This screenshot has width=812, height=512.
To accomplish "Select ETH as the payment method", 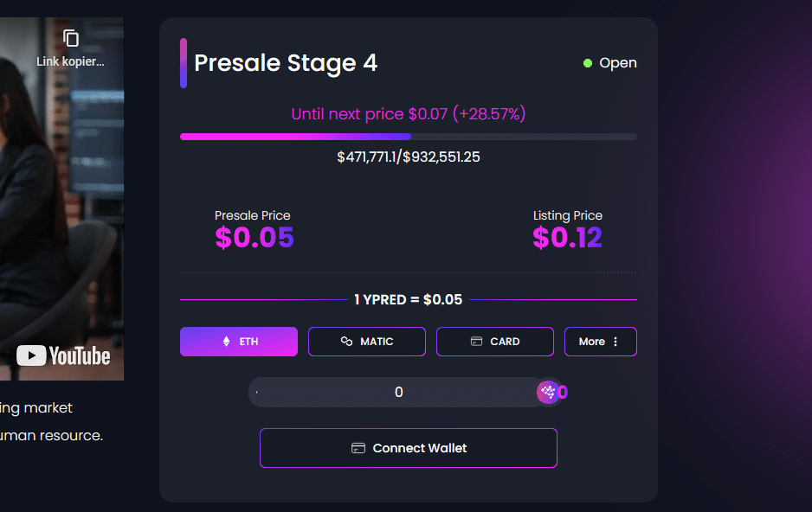I will coord(239,342).
